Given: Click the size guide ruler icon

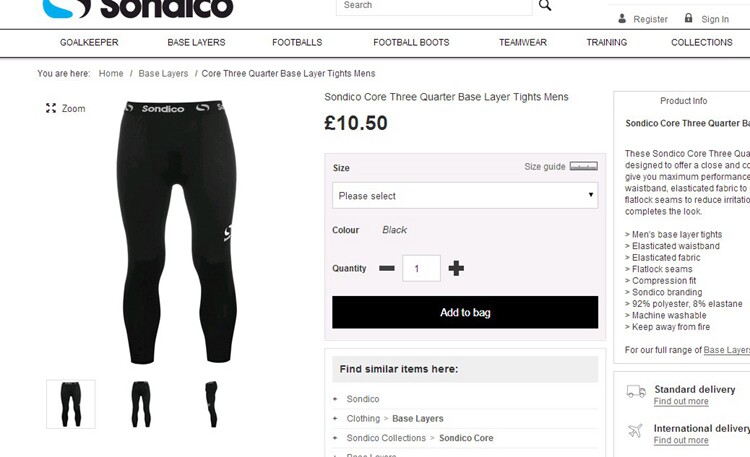Looking at the screenshot, I should click(584, 166).
